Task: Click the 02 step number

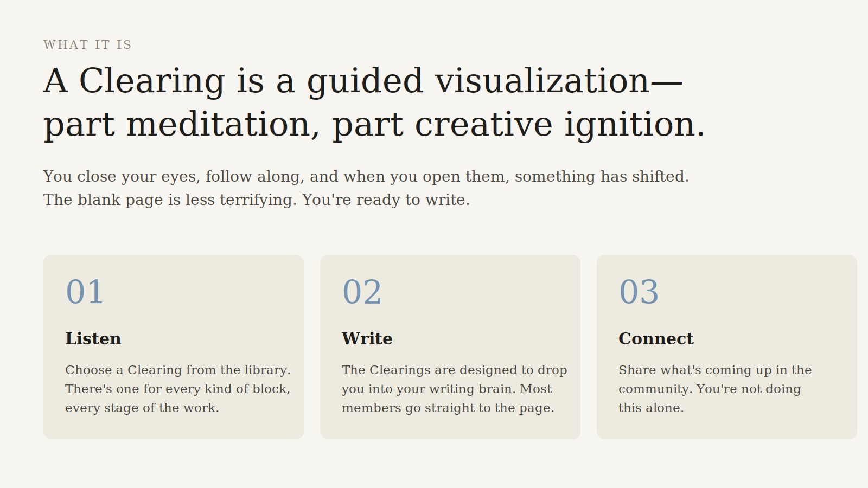Action: click(362, 292)
